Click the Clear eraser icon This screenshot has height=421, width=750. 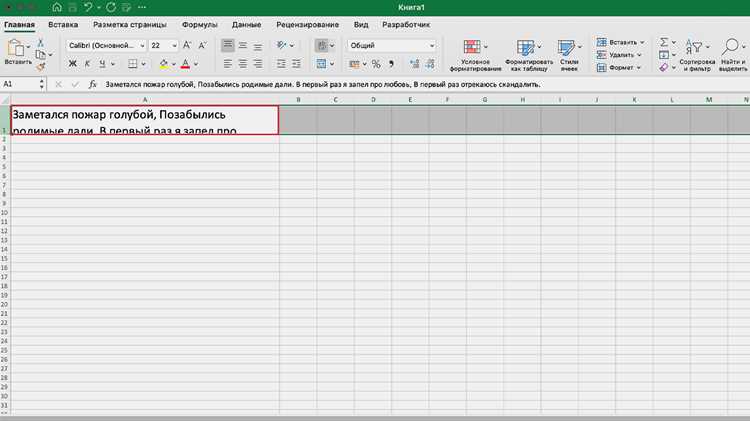click(x=664, y=67)
